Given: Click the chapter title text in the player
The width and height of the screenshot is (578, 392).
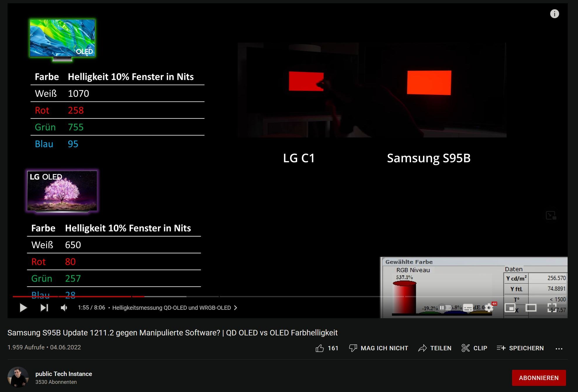Looking at the screenshot, I should (x=172, y=308).
